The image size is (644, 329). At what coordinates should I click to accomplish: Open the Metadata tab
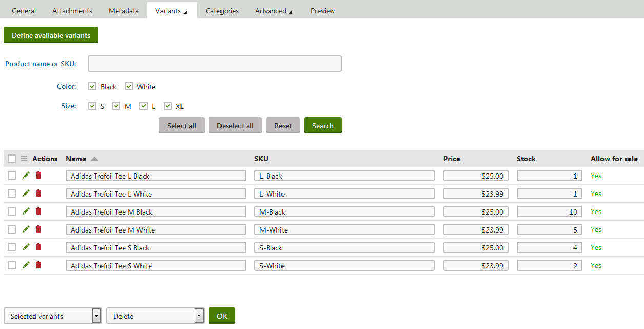coord(124,11)
